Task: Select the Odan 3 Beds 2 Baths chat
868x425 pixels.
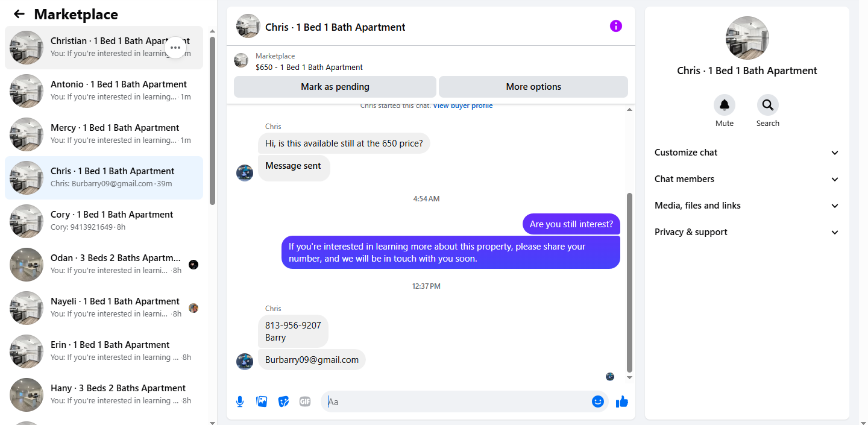Action: tap(104, 265)
